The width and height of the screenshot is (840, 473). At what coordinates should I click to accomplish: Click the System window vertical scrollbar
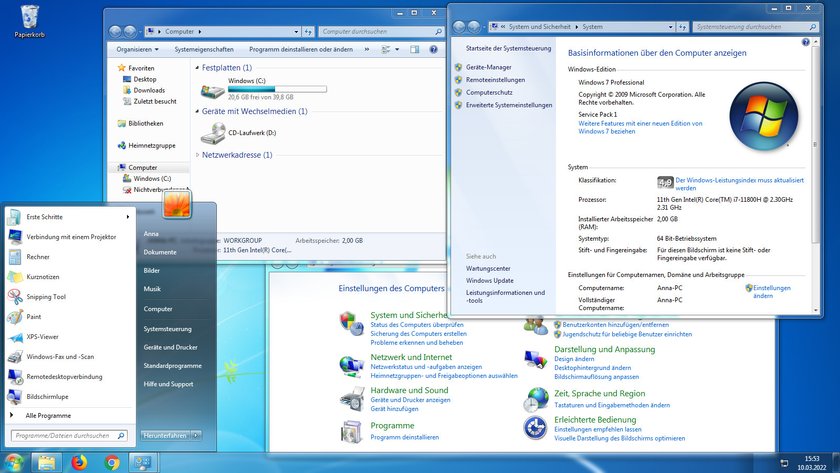(815, 145)
